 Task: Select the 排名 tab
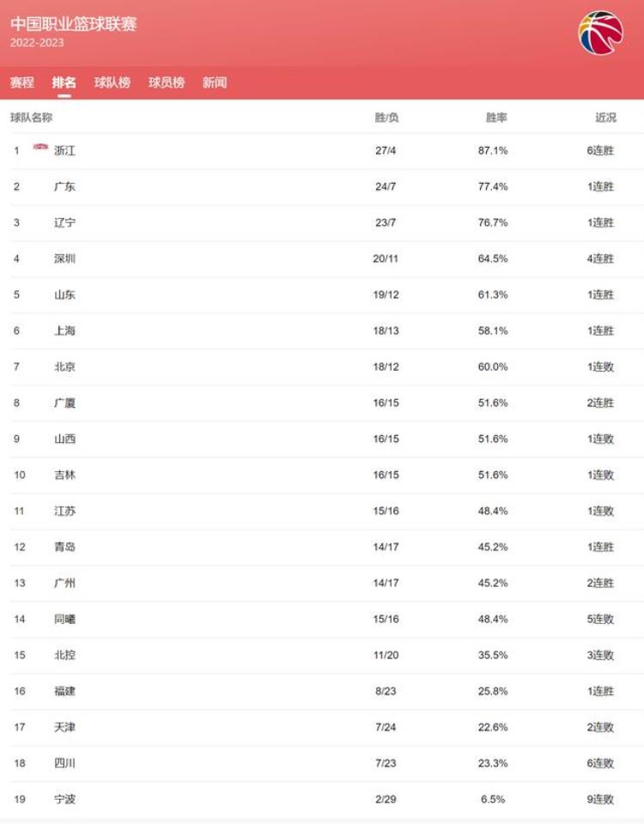point(64,82)
